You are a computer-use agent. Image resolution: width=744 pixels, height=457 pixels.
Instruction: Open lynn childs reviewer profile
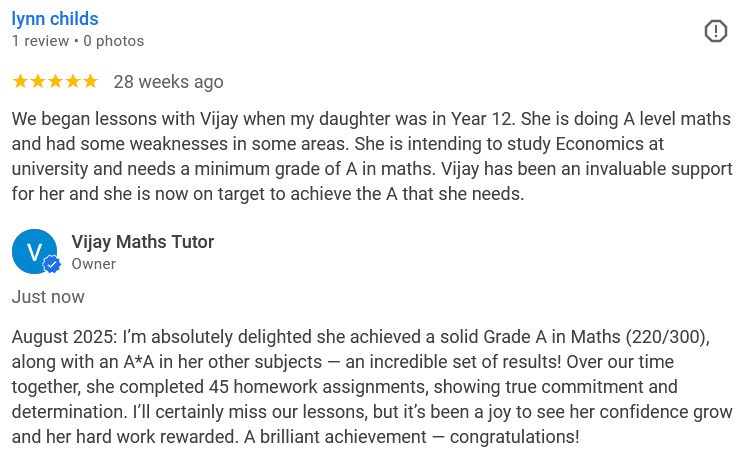pyautogui.click(x=55, y=19)
